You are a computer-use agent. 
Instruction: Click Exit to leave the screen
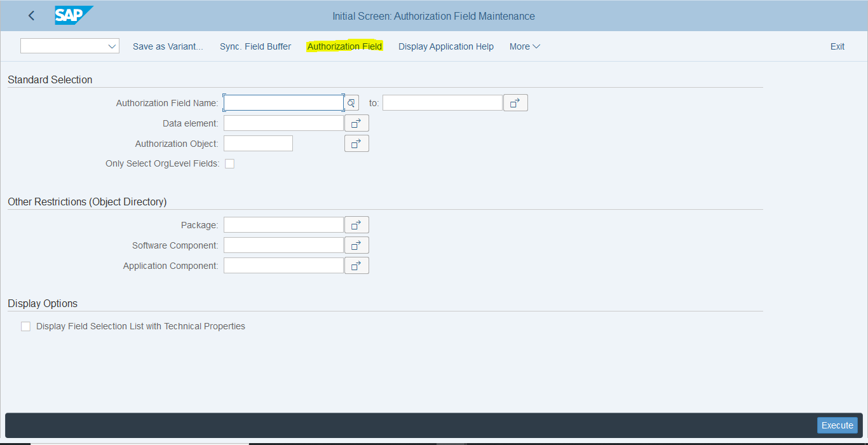(x=837, y=46)
